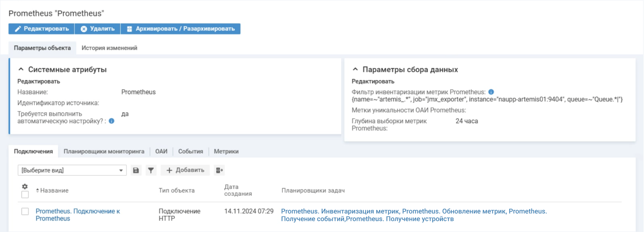Click the Планировщики задач column header
644x232 pixels.
[x=313, y=191]
